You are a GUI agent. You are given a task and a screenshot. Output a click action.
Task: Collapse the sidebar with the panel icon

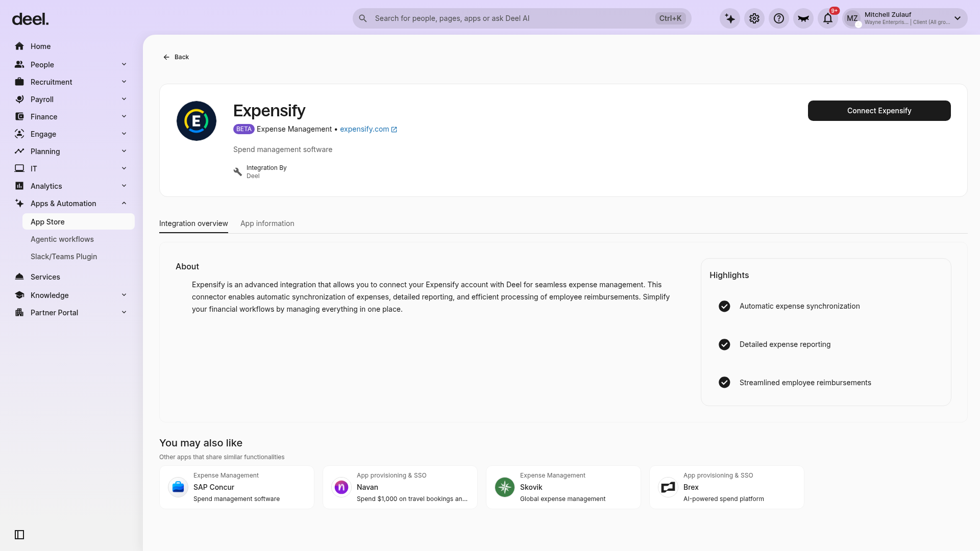coord(19,535)
